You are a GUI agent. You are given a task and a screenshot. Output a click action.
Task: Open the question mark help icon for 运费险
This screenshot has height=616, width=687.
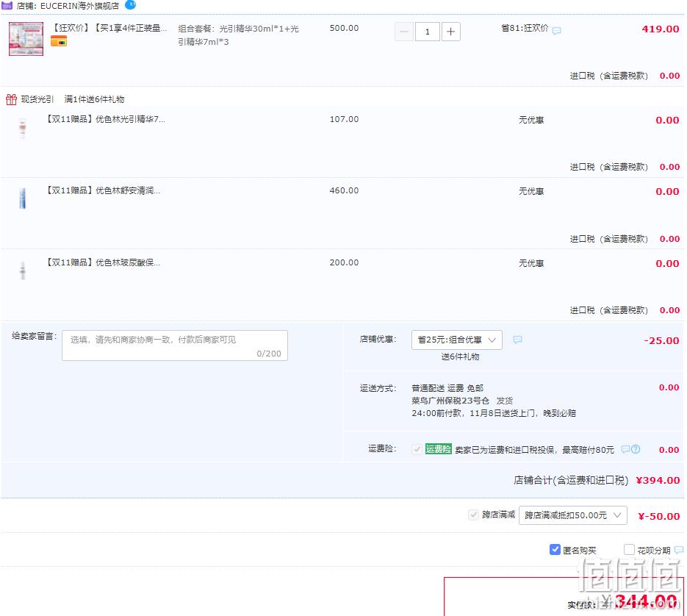pos(636,449)
